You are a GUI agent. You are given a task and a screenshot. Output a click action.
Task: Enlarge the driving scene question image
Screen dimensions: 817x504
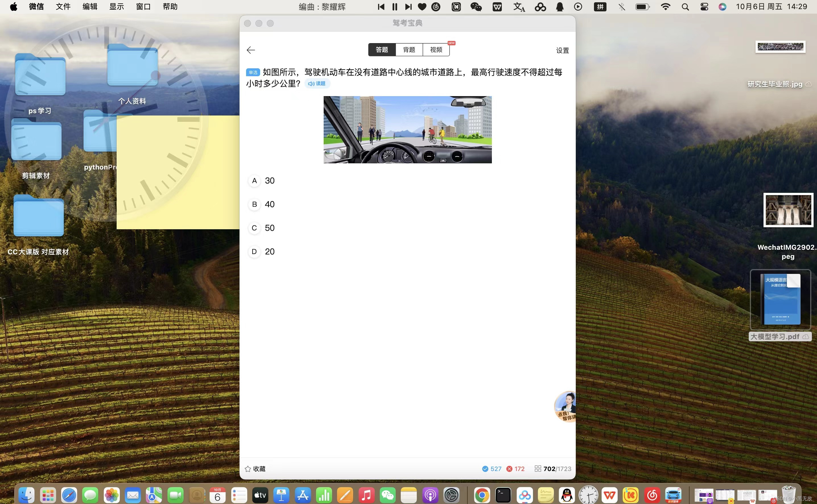pos(407,130)
